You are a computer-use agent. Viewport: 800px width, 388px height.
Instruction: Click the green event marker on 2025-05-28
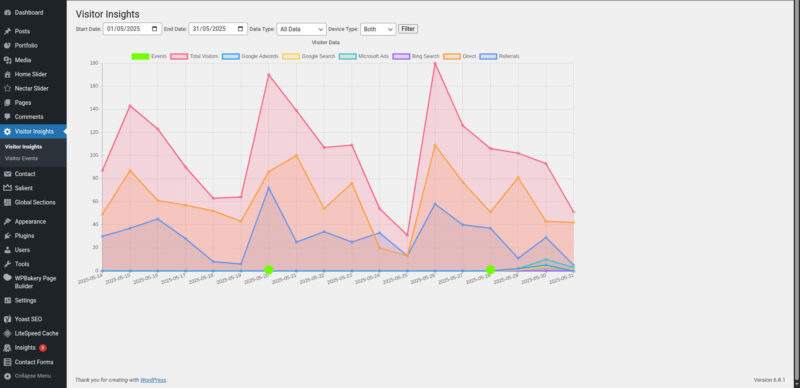click(490, 270)
